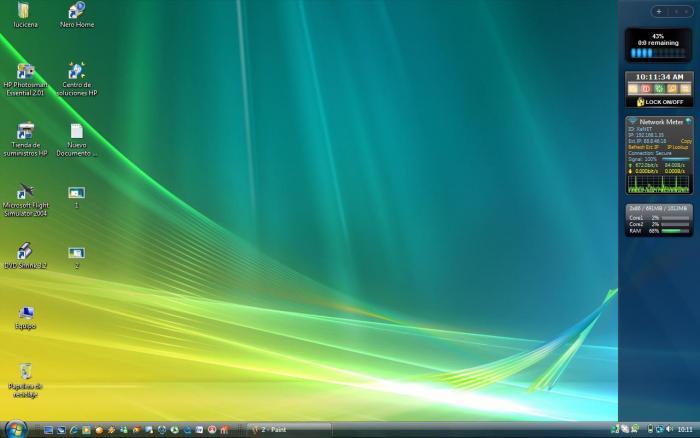Click the red house quick launch icon
This screenshot has width=700, height=438.
coord(225,430)
